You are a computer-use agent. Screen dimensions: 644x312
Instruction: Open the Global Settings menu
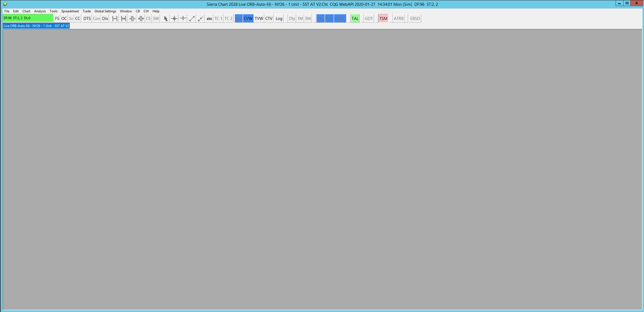(105, 11)
